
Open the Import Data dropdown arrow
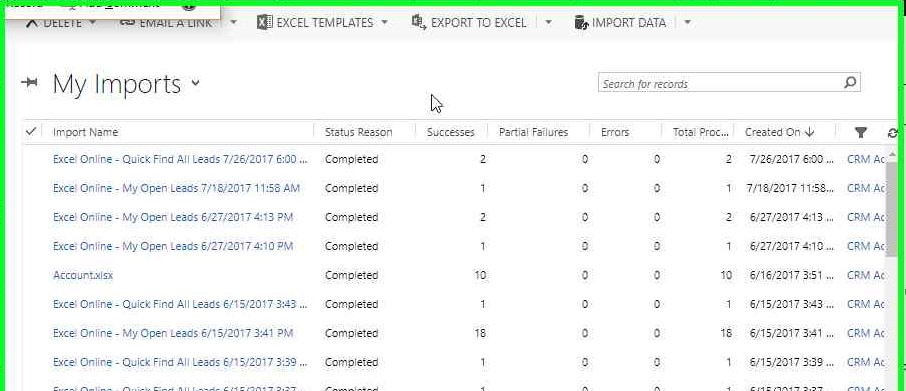(x=687, y=23)
